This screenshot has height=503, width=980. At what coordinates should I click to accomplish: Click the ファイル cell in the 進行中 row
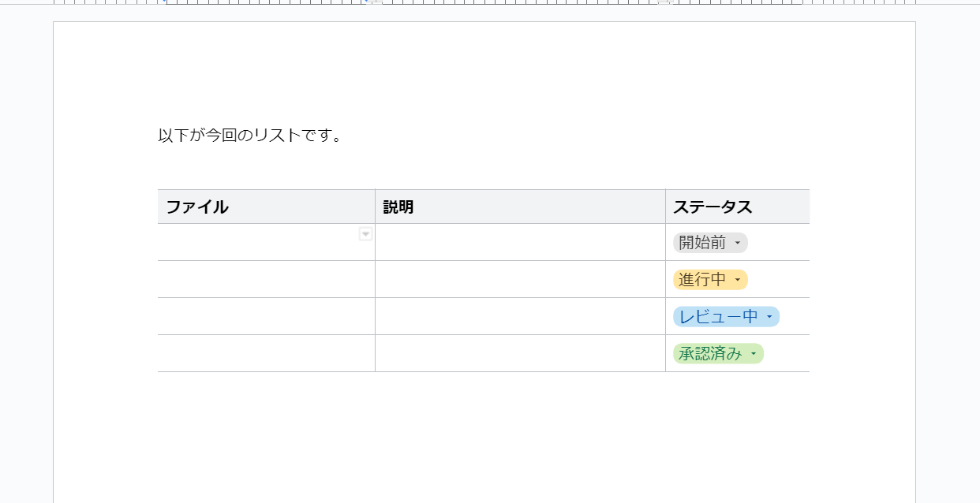click(266, 279)
